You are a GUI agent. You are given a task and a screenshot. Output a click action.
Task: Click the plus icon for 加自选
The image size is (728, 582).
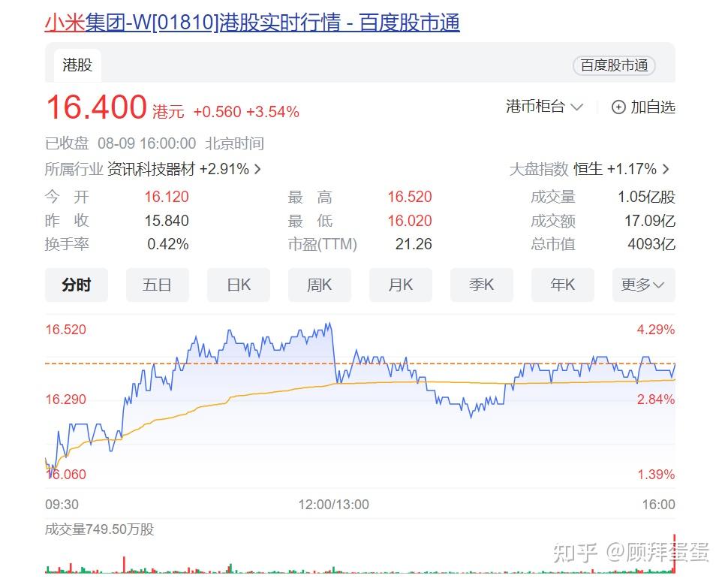[x=618, y=107]
